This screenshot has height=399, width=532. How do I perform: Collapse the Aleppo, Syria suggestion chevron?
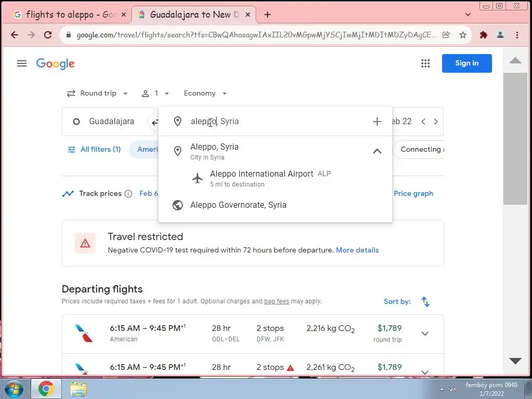(377, 151)
